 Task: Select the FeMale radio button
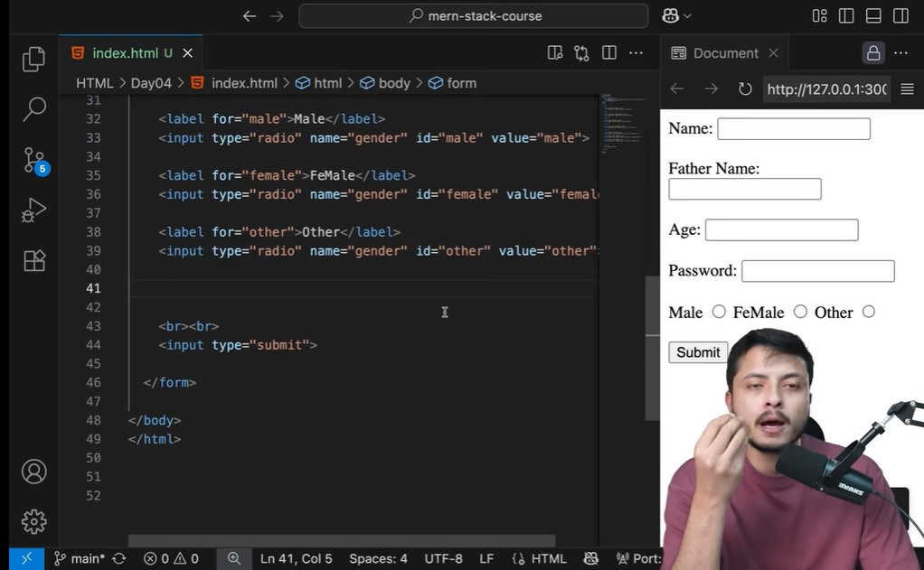[x=800, y=312]
